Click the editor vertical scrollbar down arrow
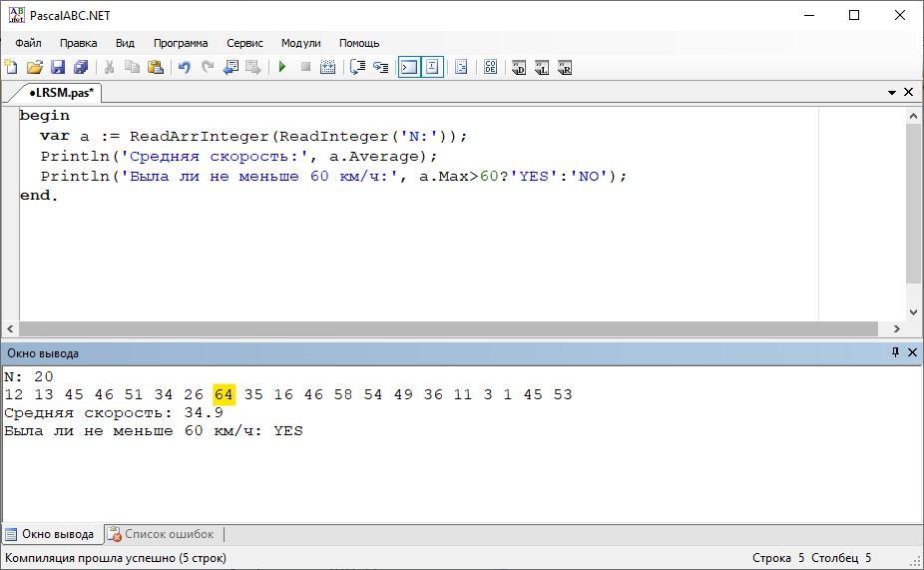Screen dimensions: 924x570 pyautogui.click(x=913, y=311)
